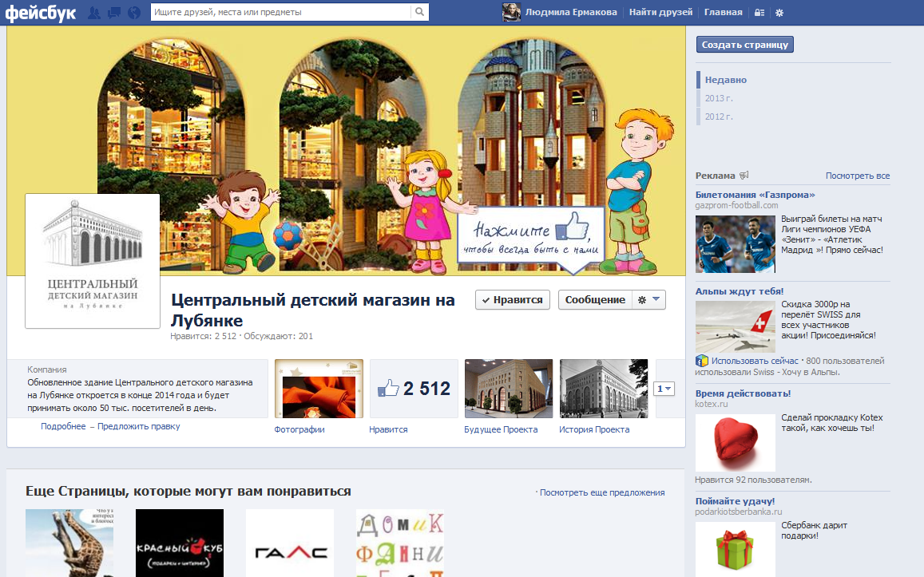
Task: Open the giraffe suggested page thumbnail
Action: [69, 543]
